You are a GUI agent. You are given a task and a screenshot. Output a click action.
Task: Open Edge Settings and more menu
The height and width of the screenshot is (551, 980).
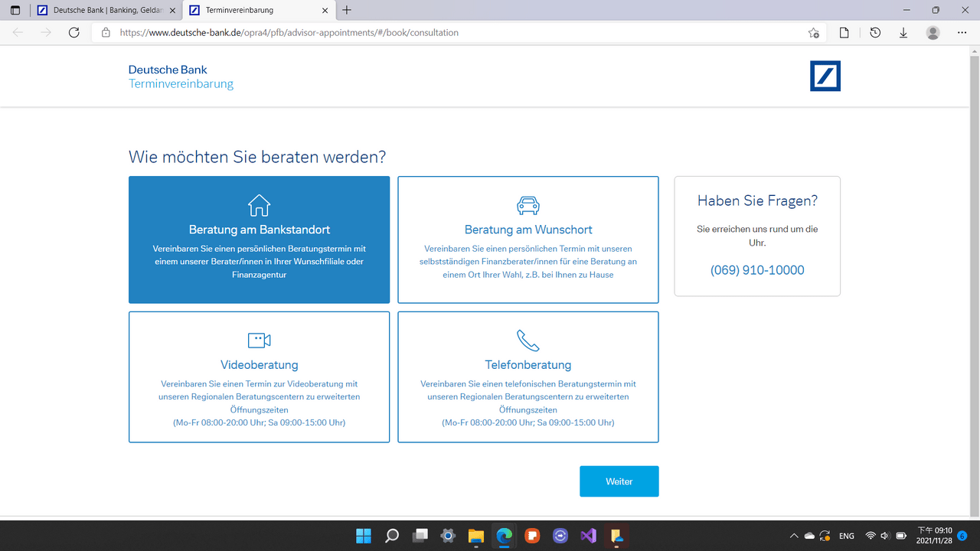click(x=962, y=33)
